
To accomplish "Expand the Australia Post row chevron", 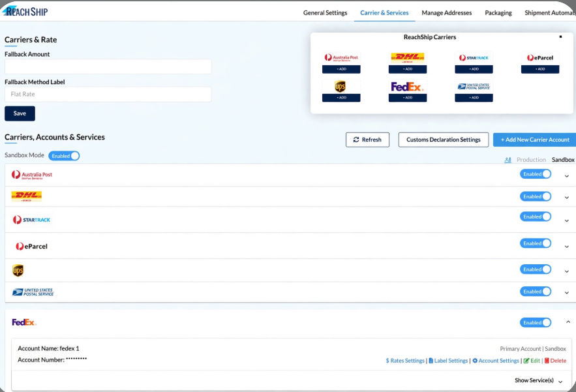I will [567, 176].
